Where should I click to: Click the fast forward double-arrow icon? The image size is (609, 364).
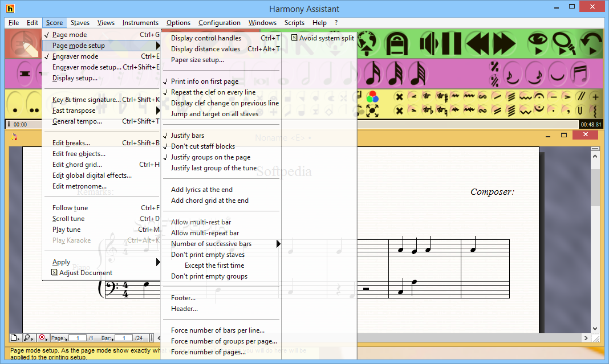[x=504, y=43]
